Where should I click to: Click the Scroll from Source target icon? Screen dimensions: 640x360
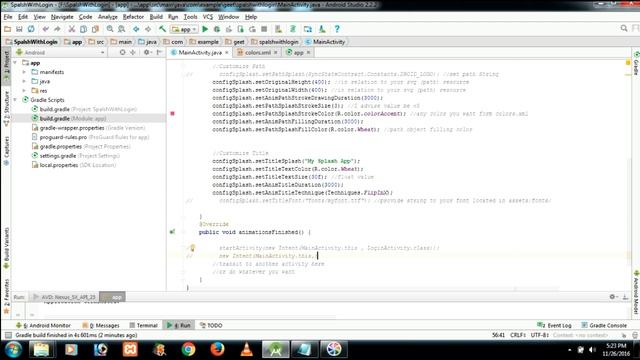point(122,53)
